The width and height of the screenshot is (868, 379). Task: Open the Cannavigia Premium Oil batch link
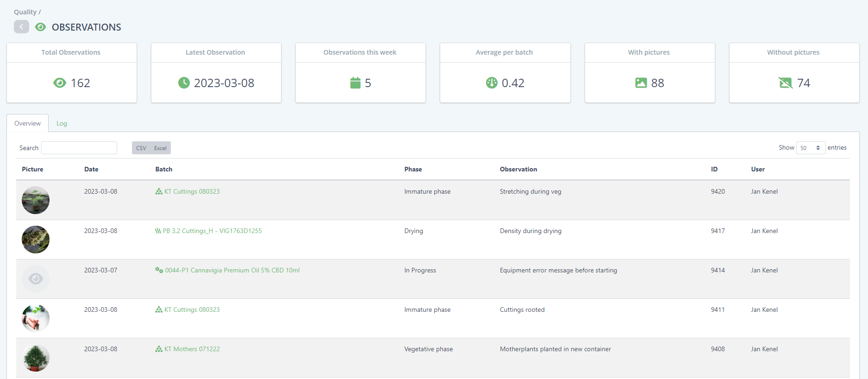(x=232, y=270)
